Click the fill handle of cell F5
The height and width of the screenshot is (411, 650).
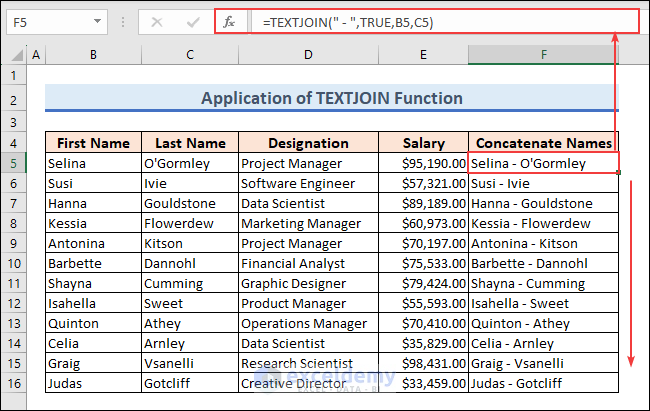[x=619, y=173]
